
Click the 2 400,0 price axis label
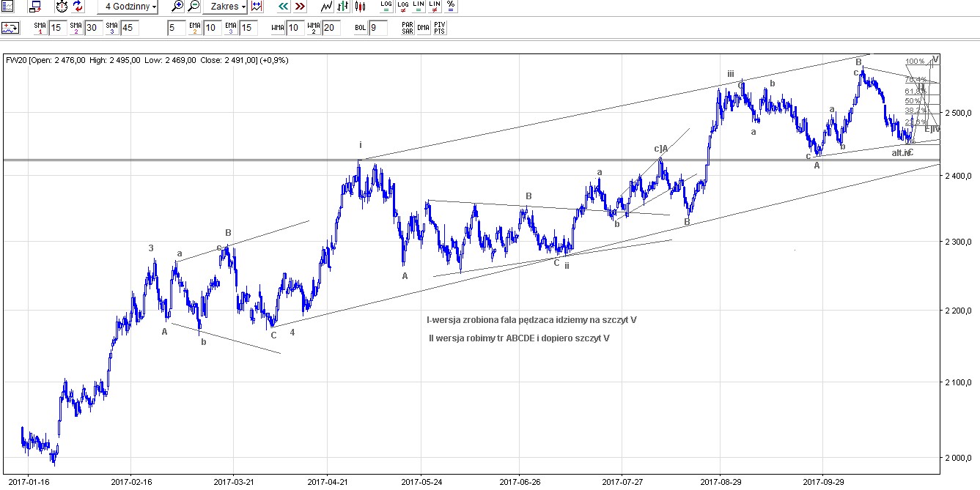(x=958, y=176)
